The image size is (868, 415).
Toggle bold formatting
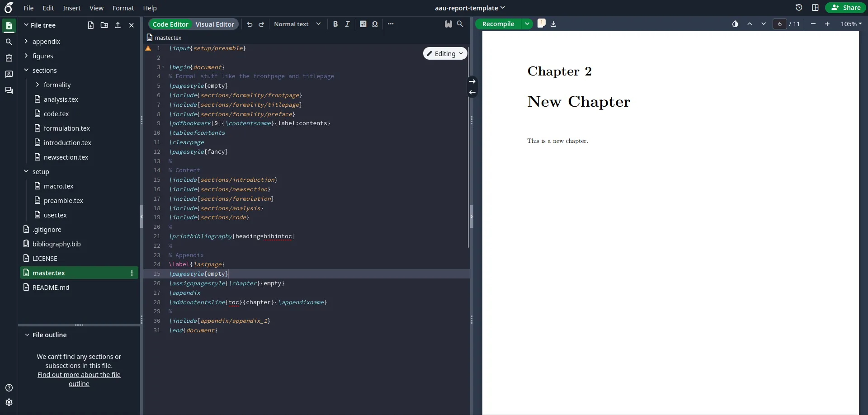point(335,24)
